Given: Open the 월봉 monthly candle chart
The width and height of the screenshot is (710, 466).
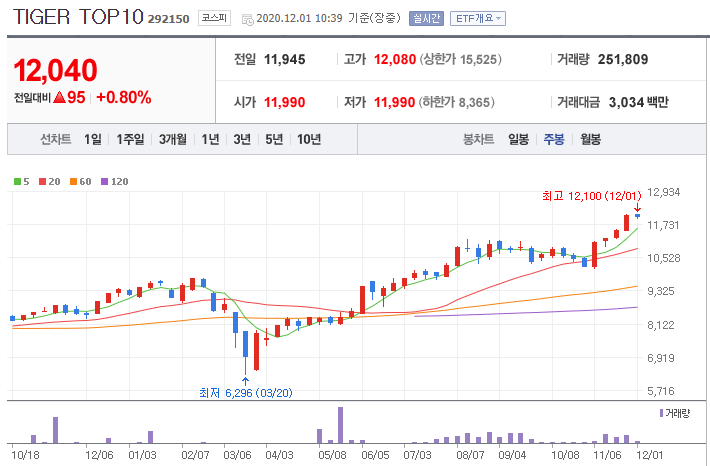Looking at the screenshot, I should click(x=590, y=139).
